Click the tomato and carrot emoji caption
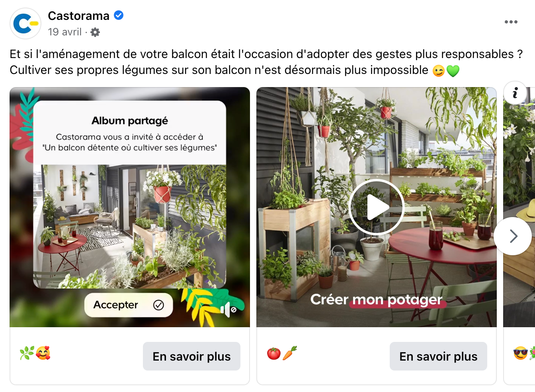The image size is (535, 392). (282, 353)
